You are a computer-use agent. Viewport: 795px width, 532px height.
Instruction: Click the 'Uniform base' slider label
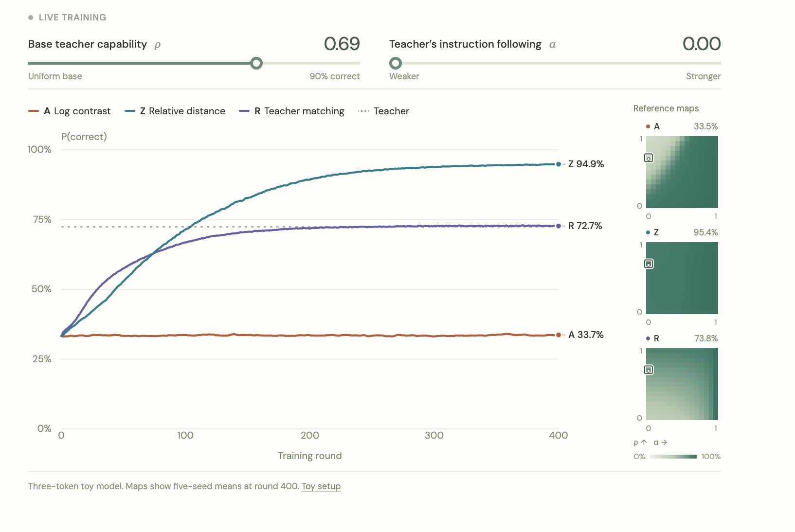click(x=55, y=76)
